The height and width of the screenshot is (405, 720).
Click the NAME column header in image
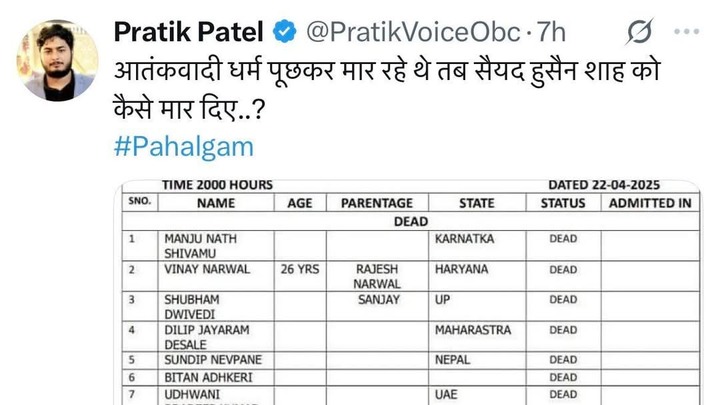pyautogui.click(x=216, y=203)
